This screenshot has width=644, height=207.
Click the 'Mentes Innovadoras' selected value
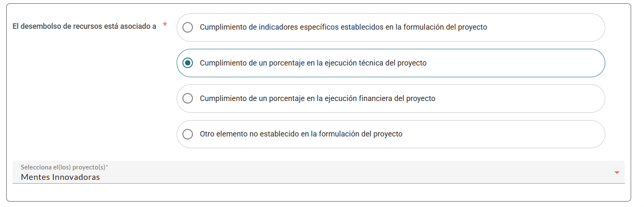[60, 177]
